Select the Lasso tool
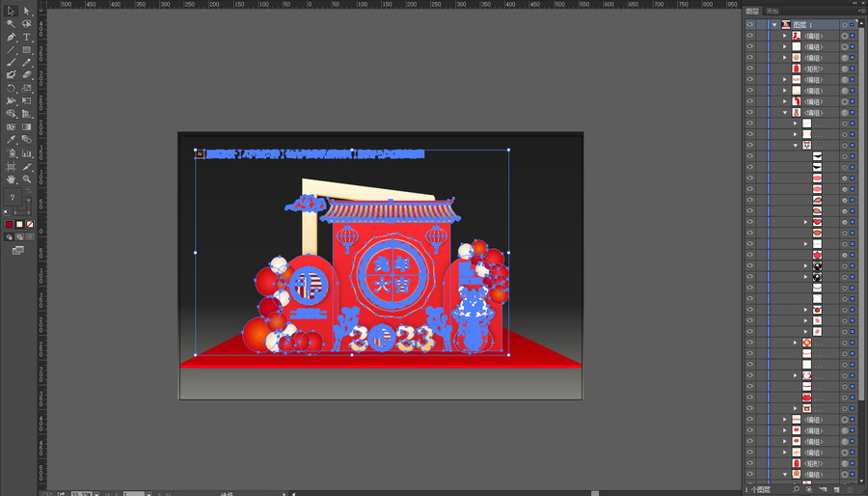The image size is (868, 496). click(x=26, y=24)
